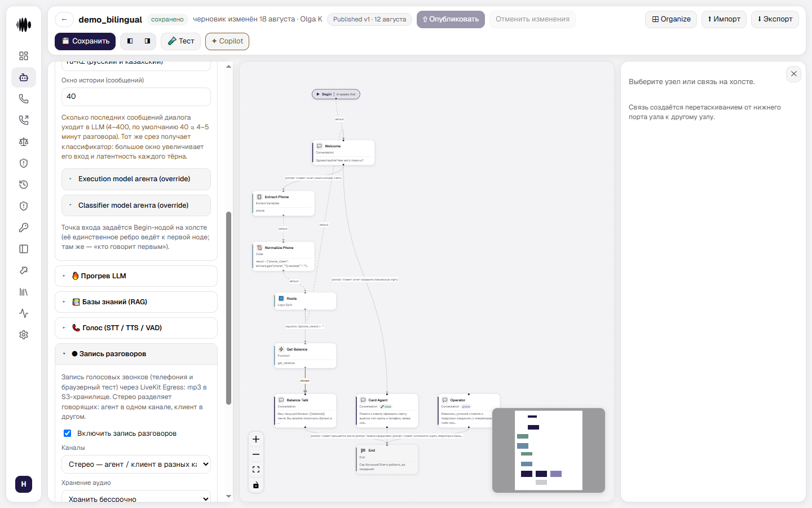This screenshot has width=812, height=508.
Task: Select the Begin node on canvas
Action: click(336, 94)
